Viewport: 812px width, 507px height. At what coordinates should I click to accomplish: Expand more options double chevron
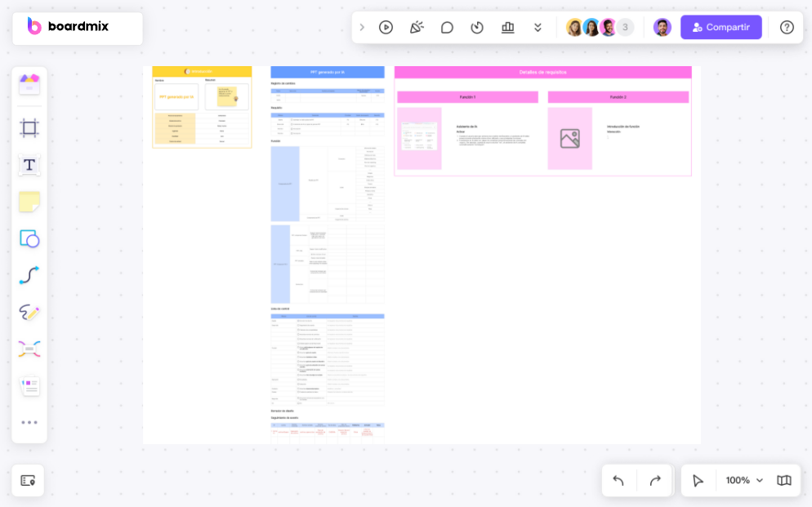(x=538, y=28)
